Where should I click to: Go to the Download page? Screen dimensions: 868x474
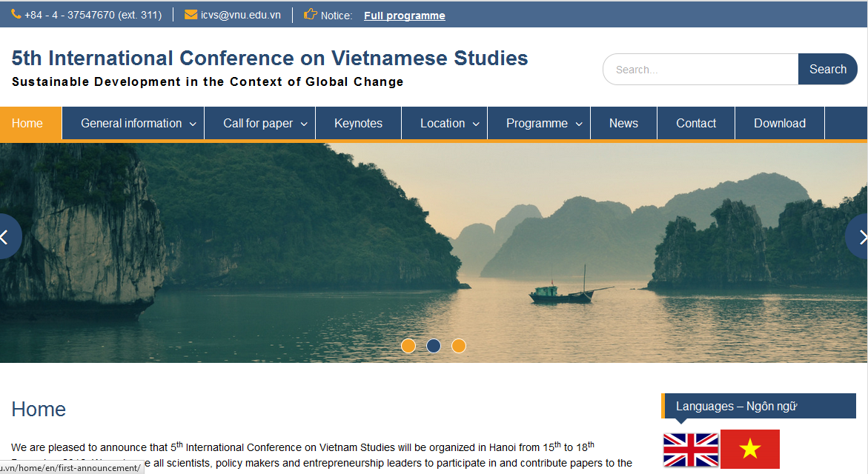pyautogui.click(x=779, y=124)
